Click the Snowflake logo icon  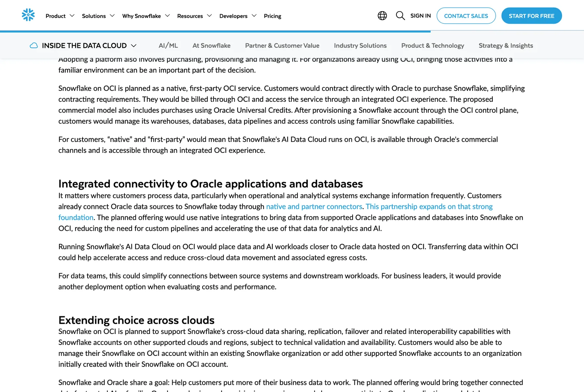click(28, 15)
